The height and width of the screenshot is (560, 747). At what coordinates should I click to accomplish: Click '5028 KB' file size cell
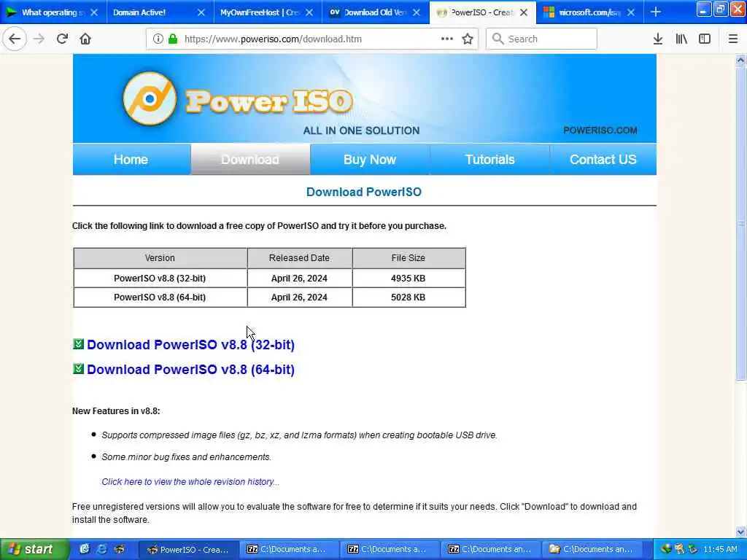pyautogui.click(x=409, y=297)
